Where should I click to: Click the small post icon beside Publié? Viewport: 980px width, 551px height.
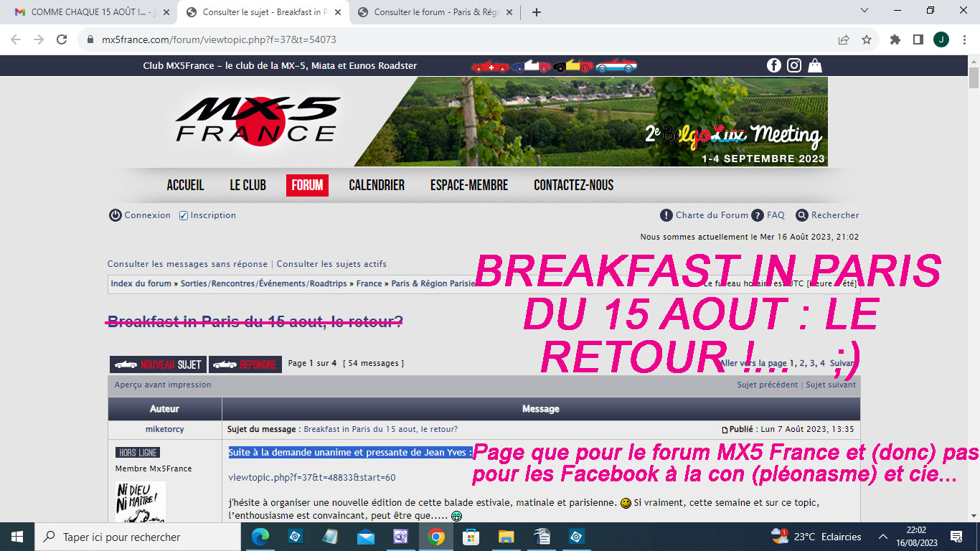(725, 430)
